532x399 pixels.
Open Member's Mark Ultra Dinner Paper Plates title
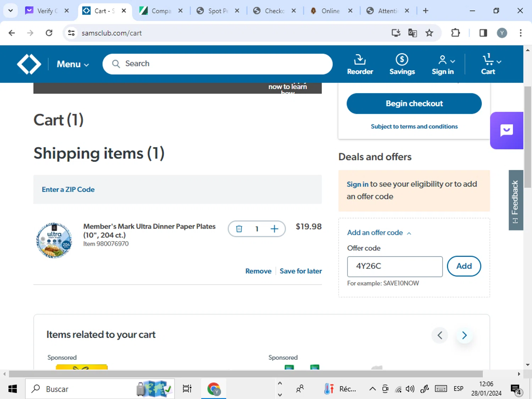point(149,231)
